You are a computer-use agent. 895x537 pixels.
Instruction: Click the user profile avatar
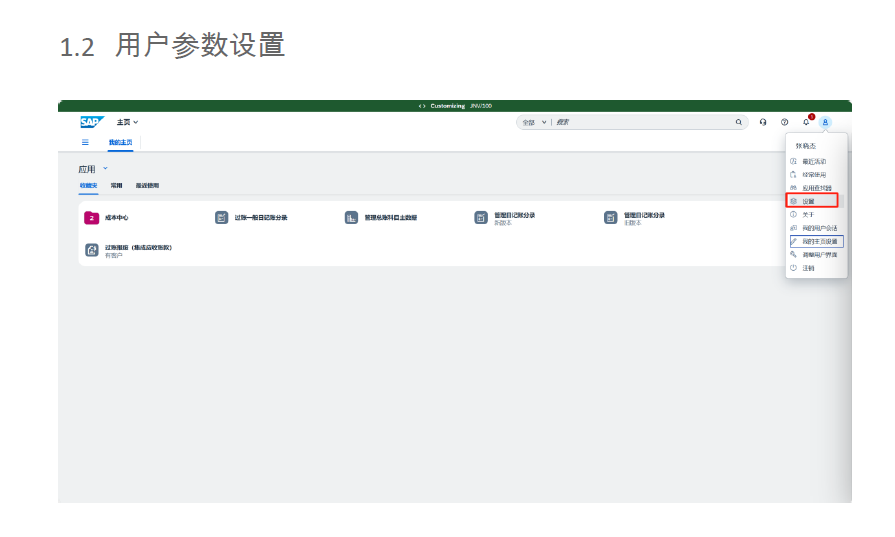826,122
